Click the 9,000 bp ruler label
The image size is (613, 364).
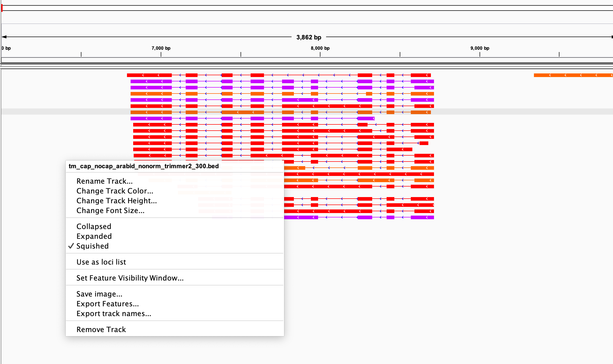[480, 48]
